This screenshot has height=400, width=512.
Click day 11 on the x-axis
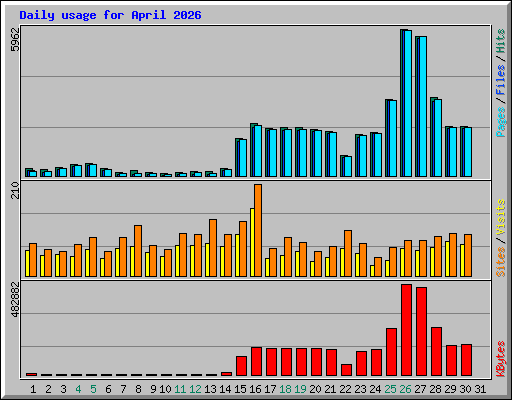(x=180, y=389)
